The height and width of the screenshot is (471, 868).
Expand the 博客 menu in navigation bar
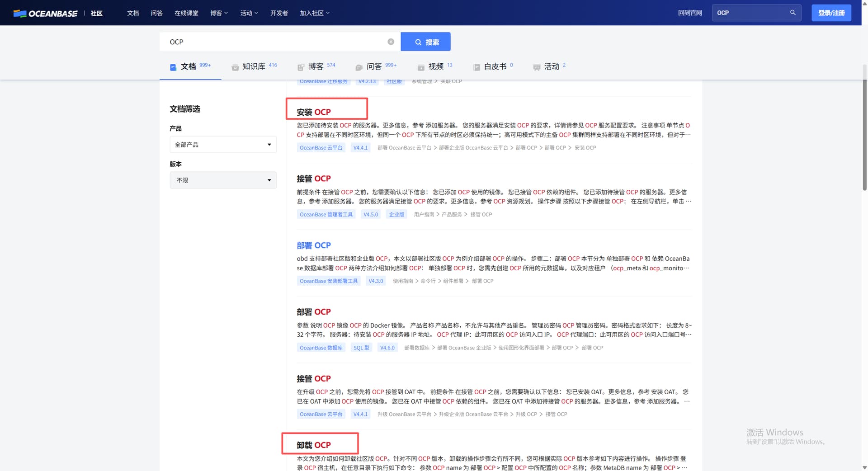[219, 13]
